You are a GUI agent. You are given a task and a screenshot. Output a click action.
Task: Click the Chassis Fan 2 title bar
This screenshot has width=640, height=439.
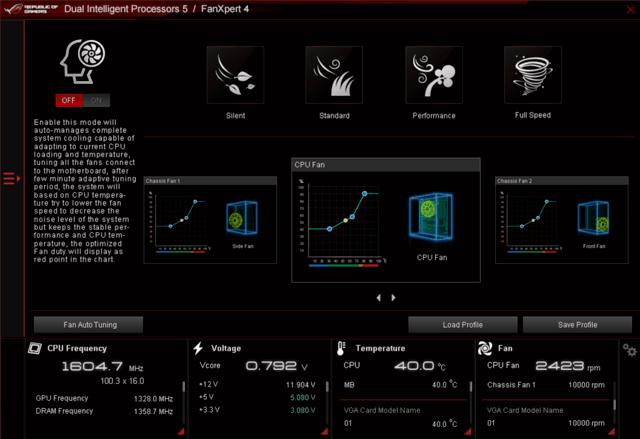562,181
